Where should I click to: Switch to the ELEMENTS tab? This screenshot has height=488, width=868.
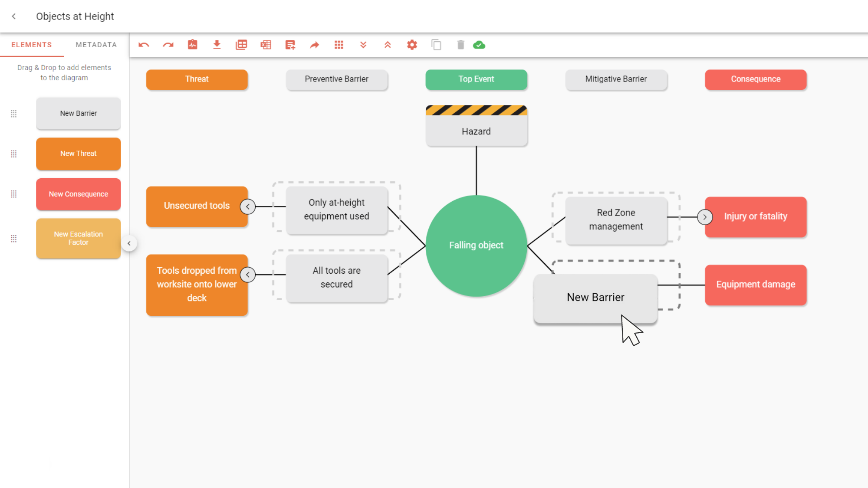[31, 45]
